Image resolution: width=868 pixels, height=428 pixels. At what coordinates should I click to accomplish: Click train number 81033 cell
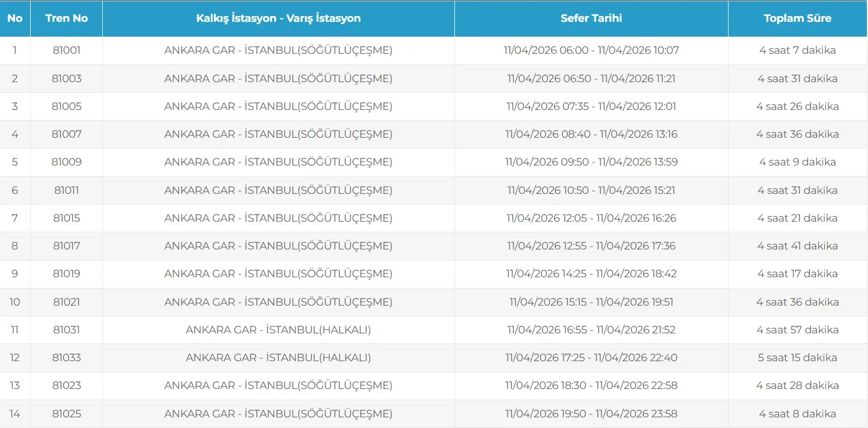click(66, 358)
